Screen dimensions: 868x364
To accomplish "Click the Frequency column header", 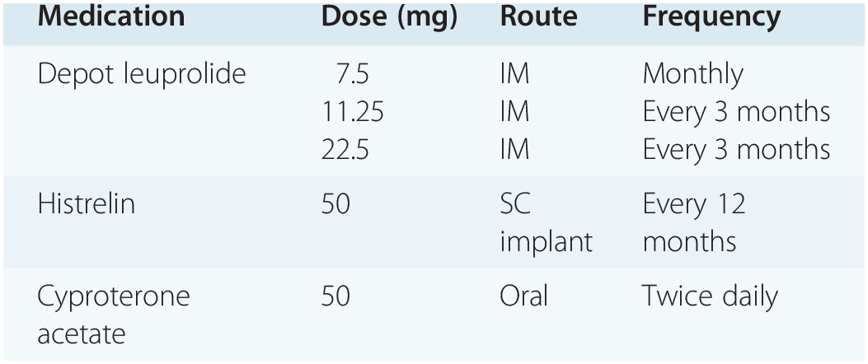I will [x=711, y=17].
